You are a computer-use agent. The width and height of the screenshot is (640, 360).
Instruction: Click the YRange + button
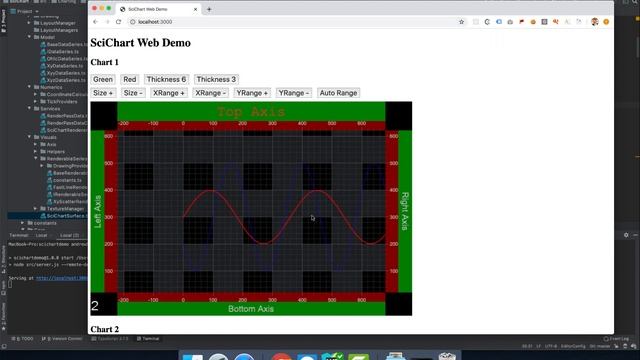coord(252,93)
